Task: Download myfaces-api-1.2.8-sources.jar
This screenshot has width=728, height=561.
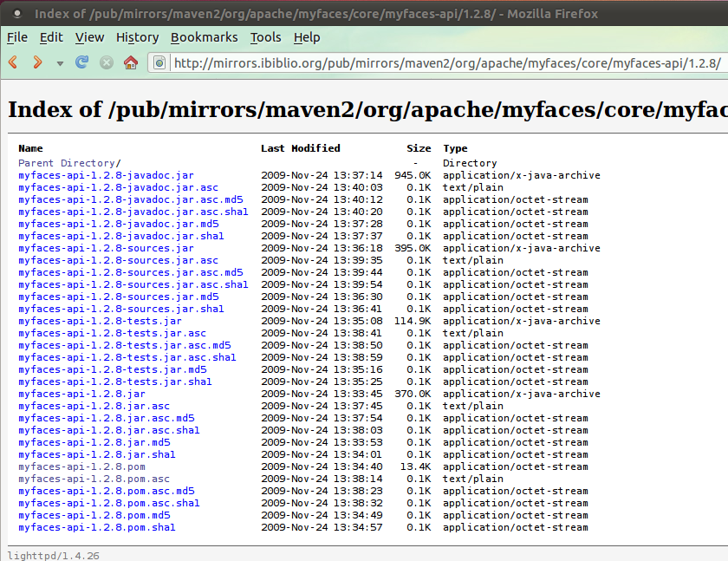Action: 106,248
